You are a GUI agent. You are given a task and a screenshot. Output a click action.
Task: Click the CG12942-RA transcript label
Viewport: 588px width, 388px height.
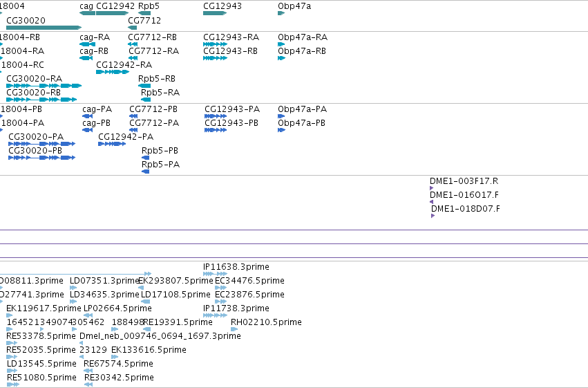click(x=124, y=65)
